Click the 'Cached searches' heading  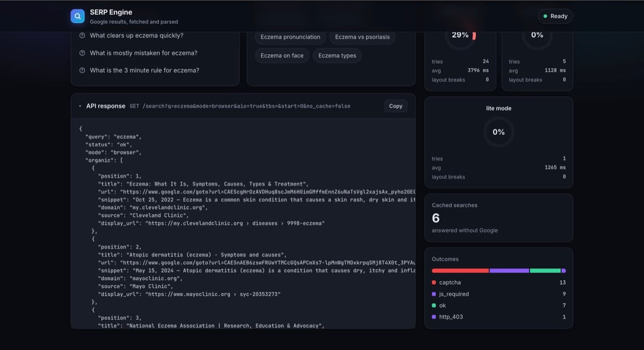tap(455, 205)
